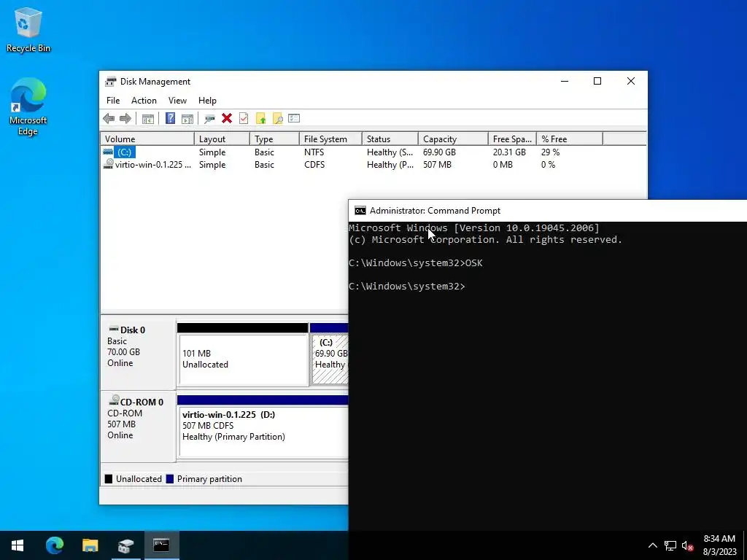
Task: Open Help via blue question mark icon
Action: coord(170,119)
